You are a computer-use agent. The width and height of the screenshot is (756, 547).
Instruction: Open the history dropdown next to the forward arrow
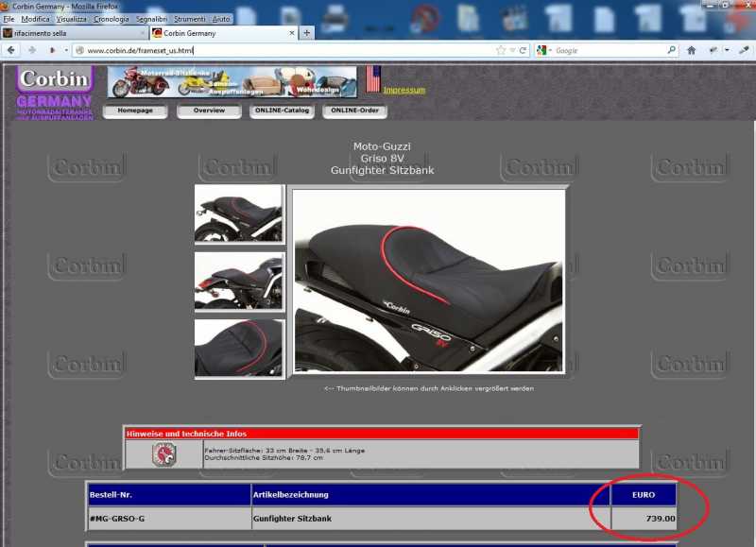coord(65,50)
